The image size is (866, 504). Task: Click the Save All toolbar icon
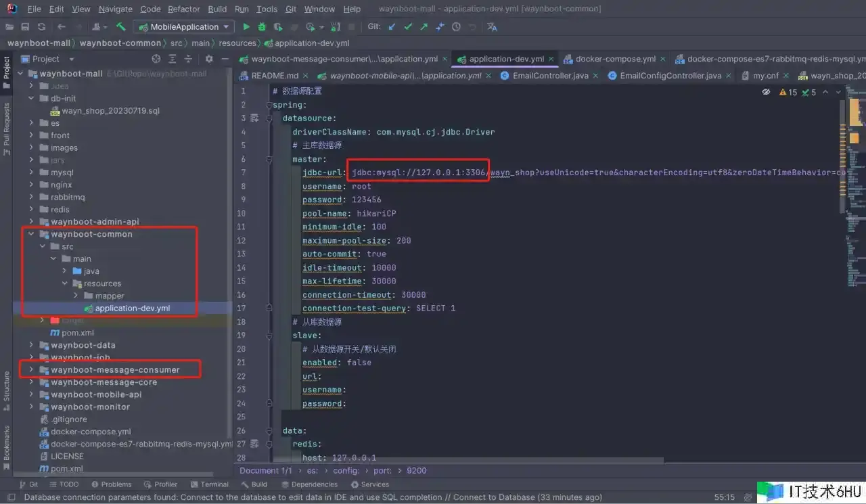[25, 27]
